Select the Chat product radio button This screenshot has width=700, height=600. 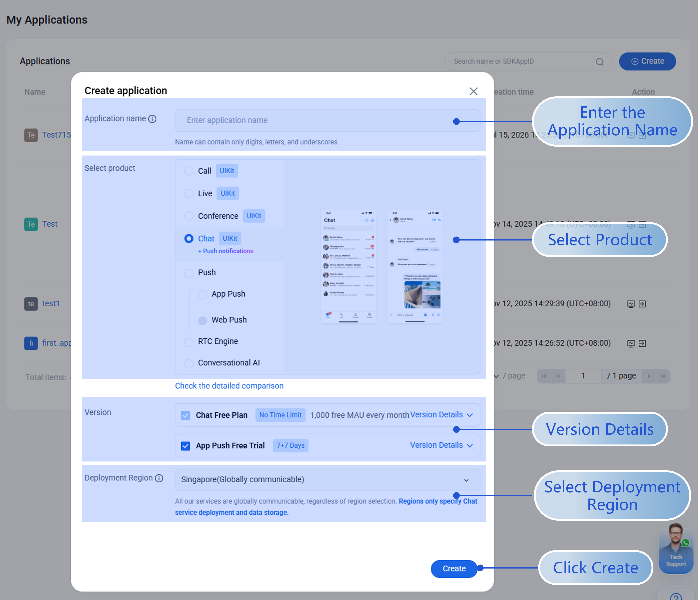click(x=189, y=238)
